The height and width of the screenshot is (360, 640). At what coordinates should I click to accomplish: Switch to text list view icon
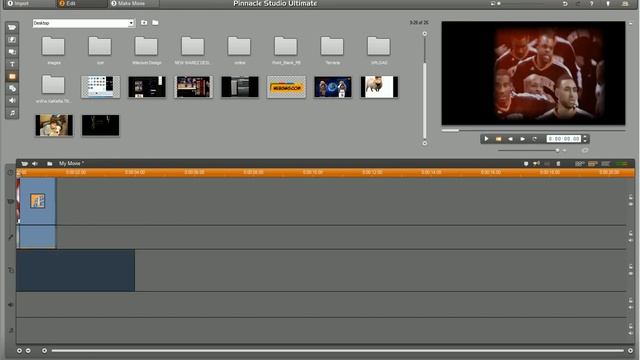click(606, 164)
